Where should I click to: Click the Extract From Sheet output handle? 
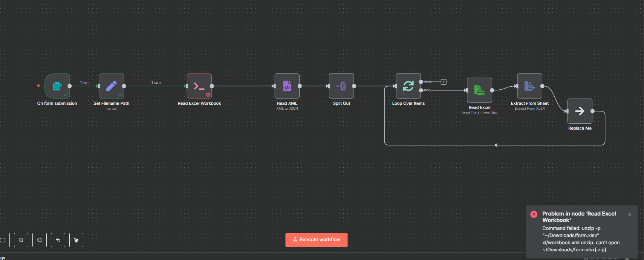pyautogui.click(x=542, y=86)
